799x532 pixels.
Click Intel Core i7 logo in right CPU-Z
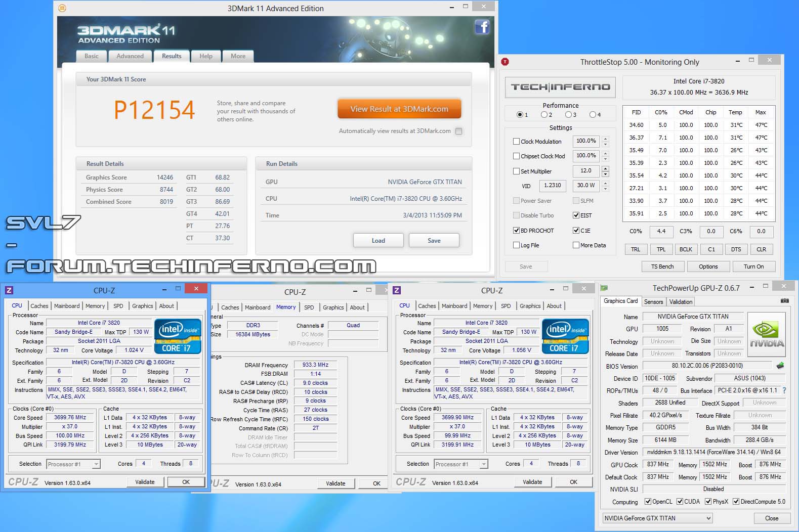[565, 336]
